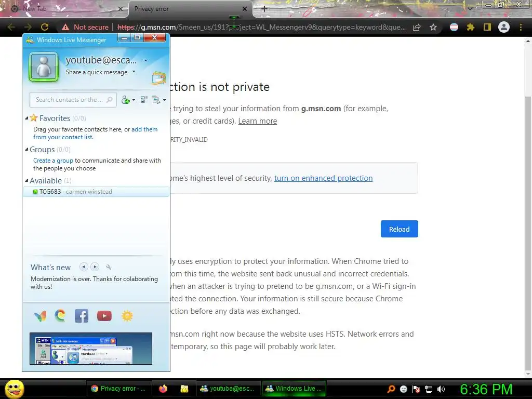Open file explorer folder taskbar icon
Viewport: 532px width, 399px height.
pos(184,389)
